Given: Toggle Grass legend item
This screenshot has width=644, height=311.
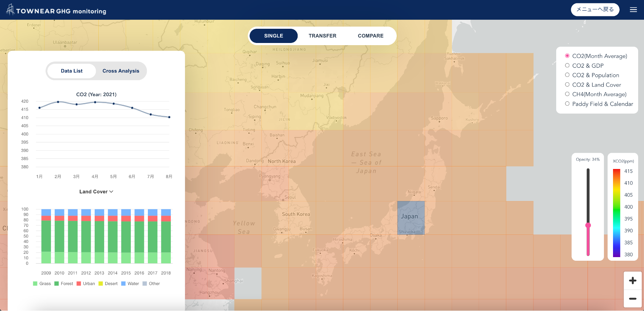Looking at the screenshot, I should (42, 284).
